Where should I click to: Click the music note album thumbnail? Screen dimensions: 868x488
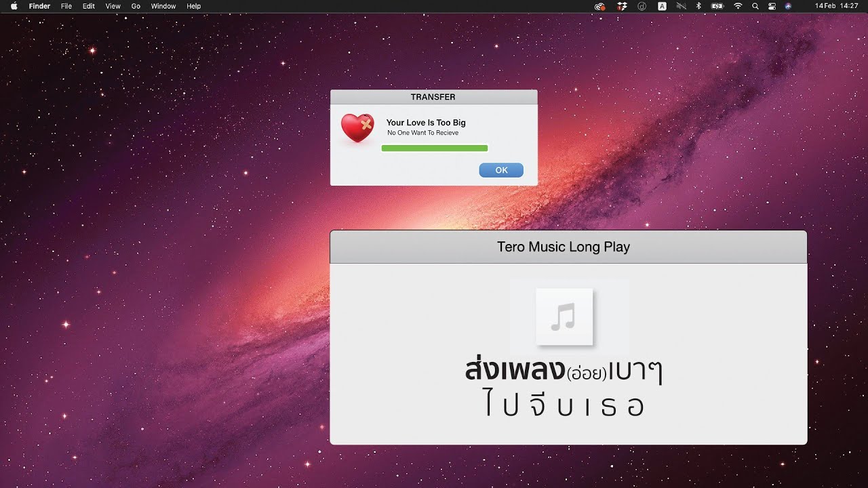(564, 317)
